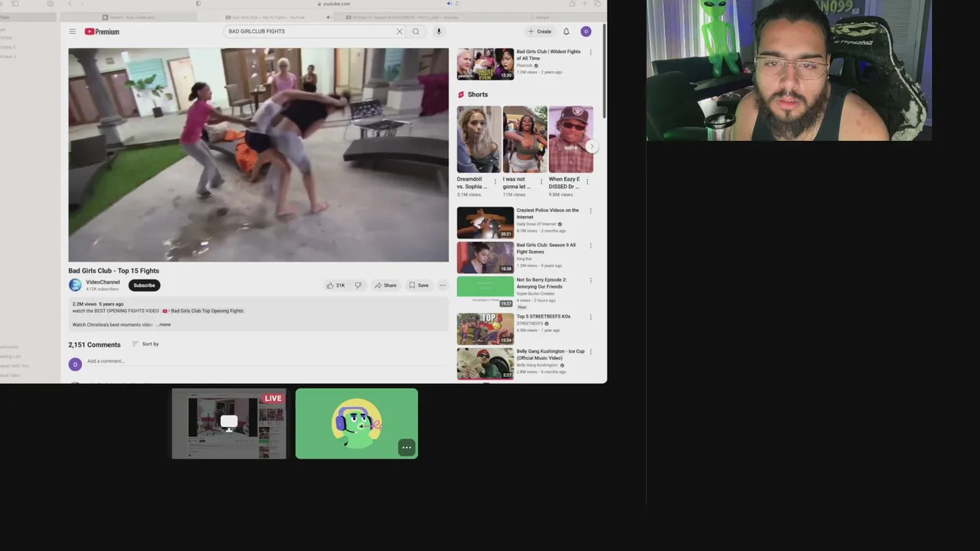This screenshot has width=980, height=551.
Task: Open Top 5 STREETBEEFS KOs thumbnail
Action: click(485, 329)
